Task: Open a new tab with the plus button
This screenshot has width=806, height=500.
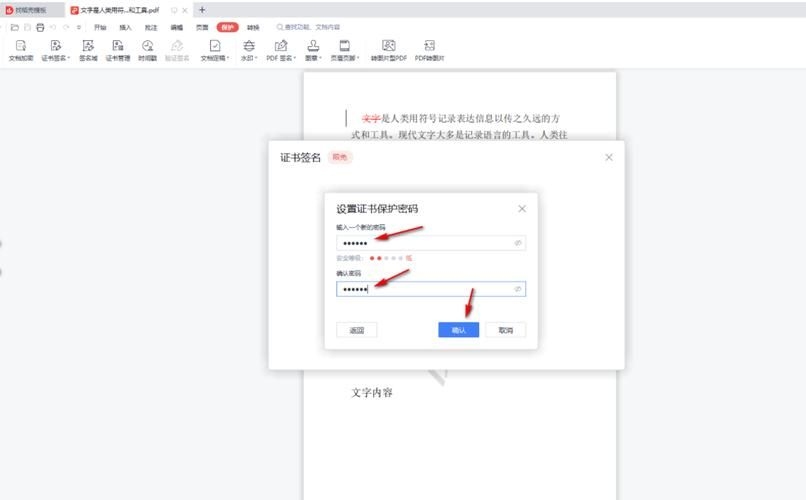Action: coord(202,10)
